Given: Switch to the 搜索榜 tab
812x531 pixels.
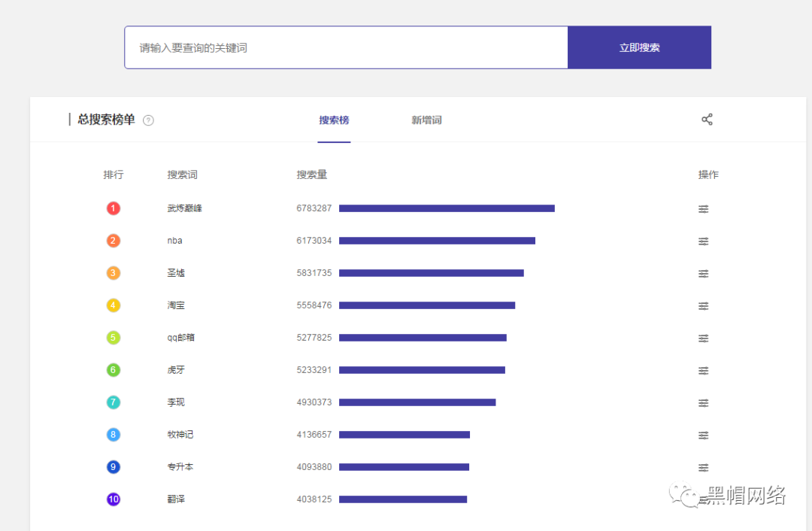Looking at the screenshot, I should 334,120.
